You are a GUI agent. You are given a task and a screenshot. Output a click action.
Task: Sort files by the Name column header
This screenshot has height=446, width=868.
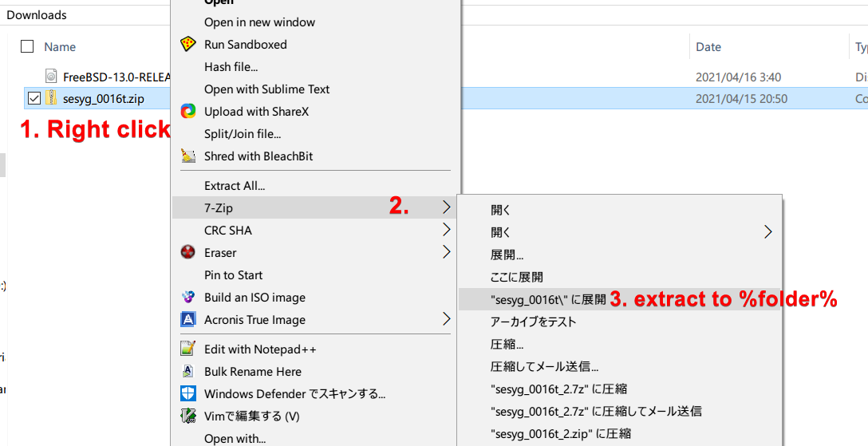61,47
